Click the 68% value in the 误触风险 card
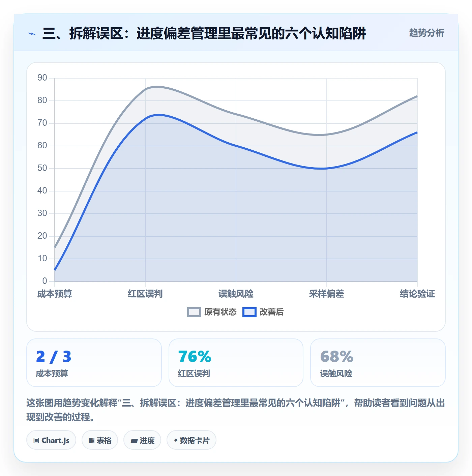This screenshot has width=472, height=476. (336, 357)
